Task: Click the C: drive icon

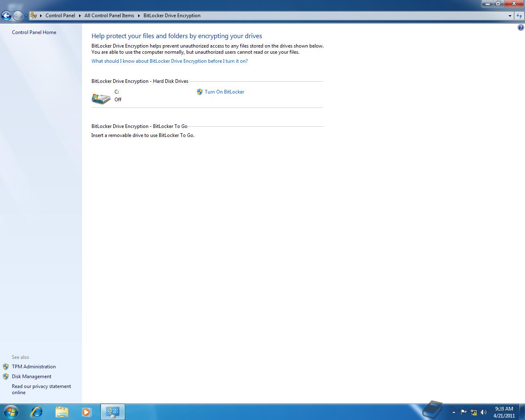Action: click(101, 98)
